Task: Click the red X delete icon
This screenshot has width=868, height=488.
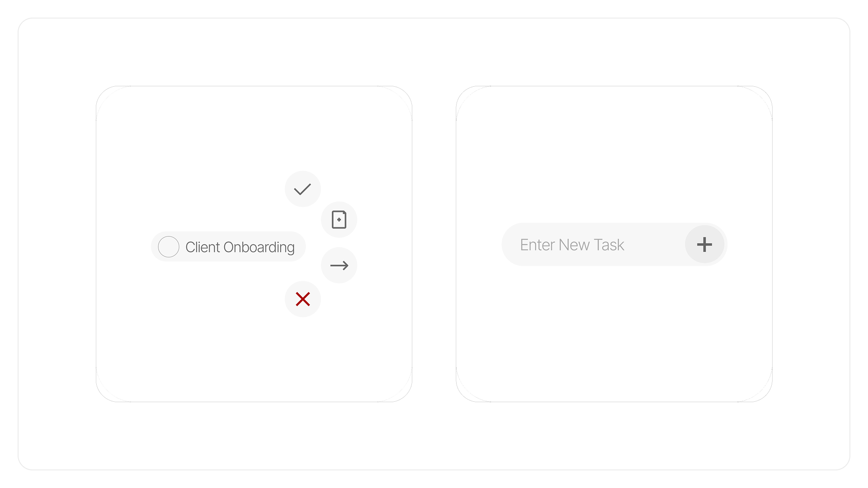Action: (x=302, y=299)
